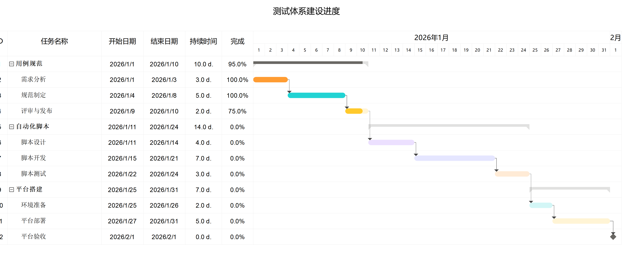Screen dimensions: 644x276
Task: Collapse the 自动化脚本 task group
Action: tap(11, 127)
